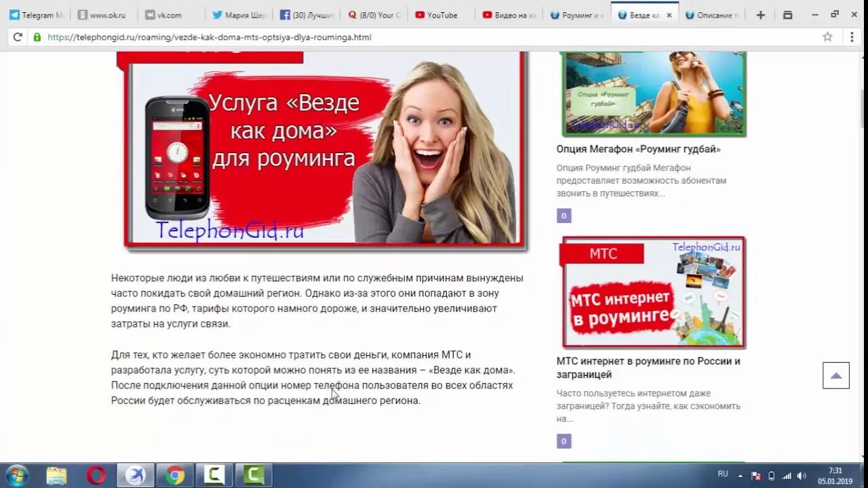Click the scroll-to-top arrow button
This screenshot has width=868, height=488.
click(836, 375)
